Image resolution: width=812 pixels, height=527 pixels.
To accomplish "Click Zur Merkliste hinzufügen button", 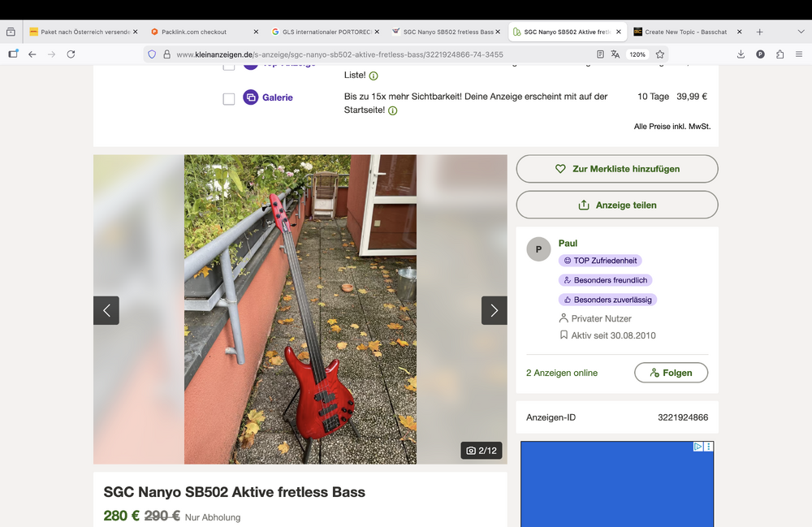I will (617, 169).
